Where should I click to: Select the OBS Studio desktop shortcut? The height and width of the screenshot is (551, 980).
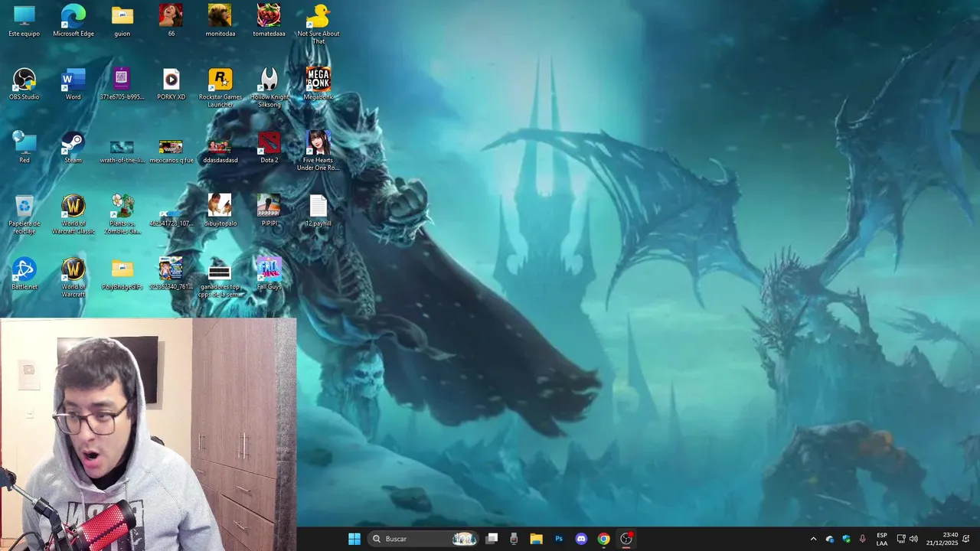pyautogui.click(x=24, y=84)
